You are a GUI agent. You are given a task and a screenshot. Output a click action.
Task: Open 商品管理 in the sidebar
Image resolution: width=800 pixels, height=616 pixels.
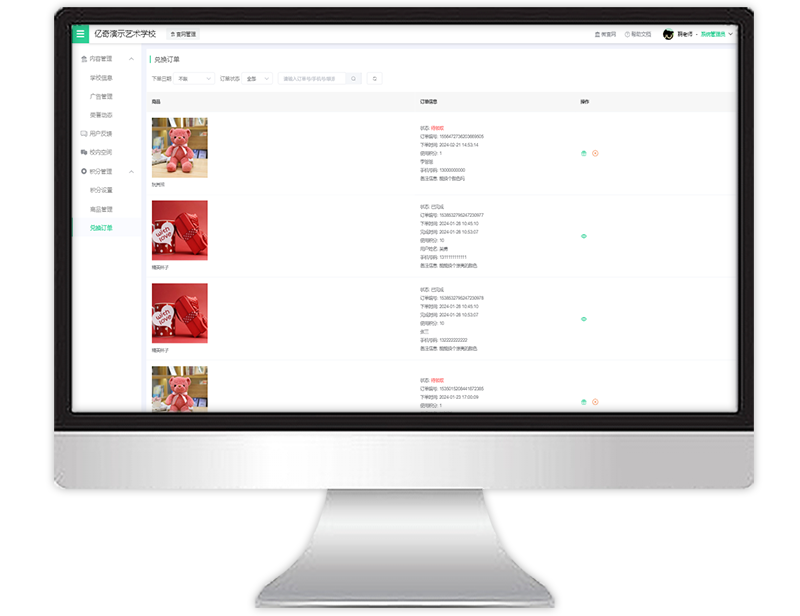101,209
